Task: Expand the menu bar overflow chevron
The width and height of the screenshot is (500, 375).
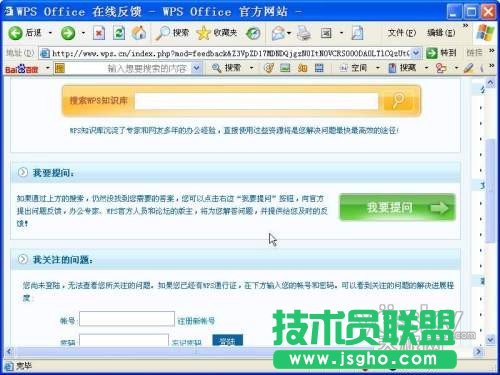Action: (466, 26)
